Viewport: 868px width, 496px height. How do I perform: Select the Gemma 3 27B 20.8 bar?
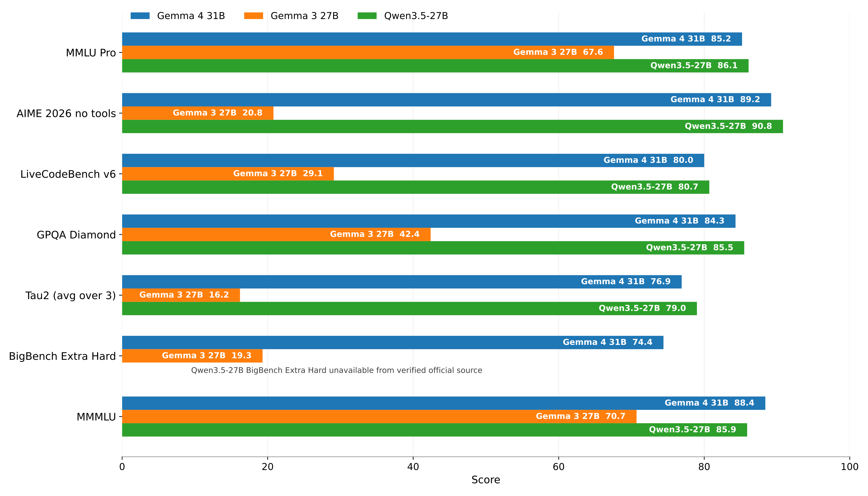pyautogui.click(x=198, y=113)
